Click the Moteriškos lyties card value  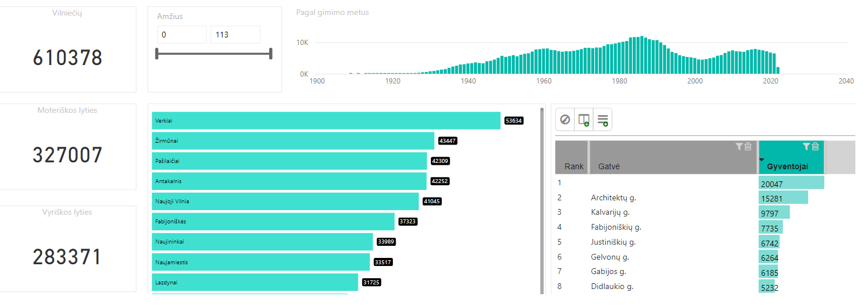pyautogui.click(x=67, y=155)
